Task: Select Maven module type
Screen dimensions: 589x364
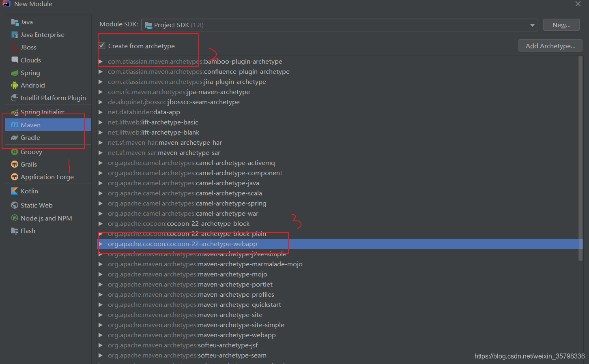Action: click(48, 125)
